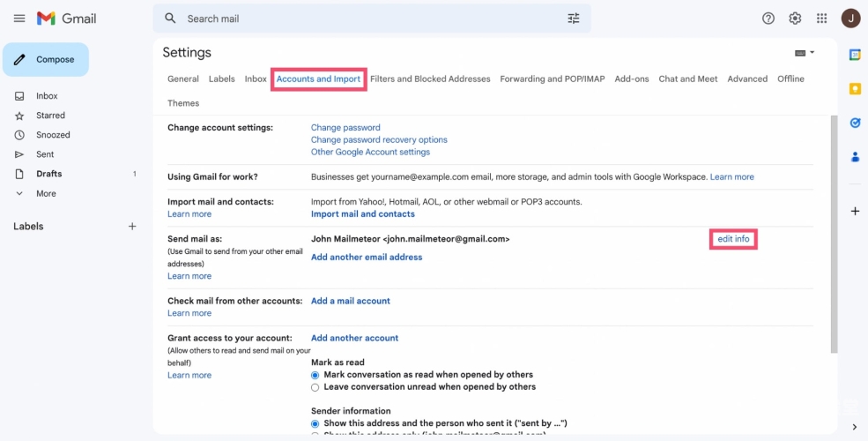Switch to the Offline tab
The image size is (868, 441).
[790, 78]
